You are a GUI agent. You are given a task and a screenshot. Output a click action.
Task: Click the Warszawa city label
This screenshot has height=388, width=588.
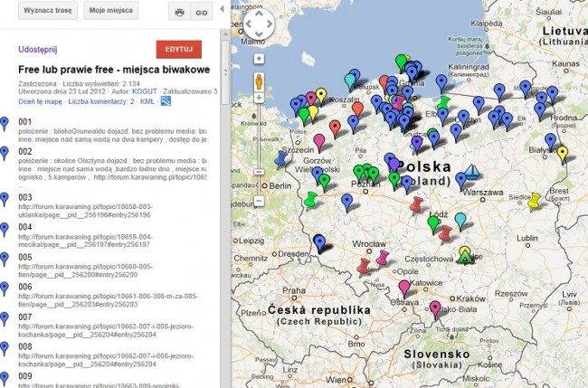(x=483, y=193)
